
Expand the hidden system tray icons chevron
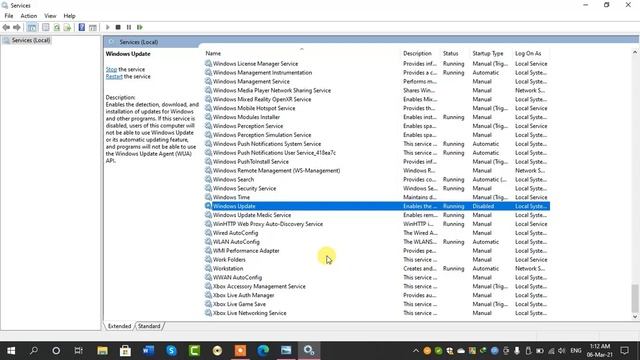point(416,351)
